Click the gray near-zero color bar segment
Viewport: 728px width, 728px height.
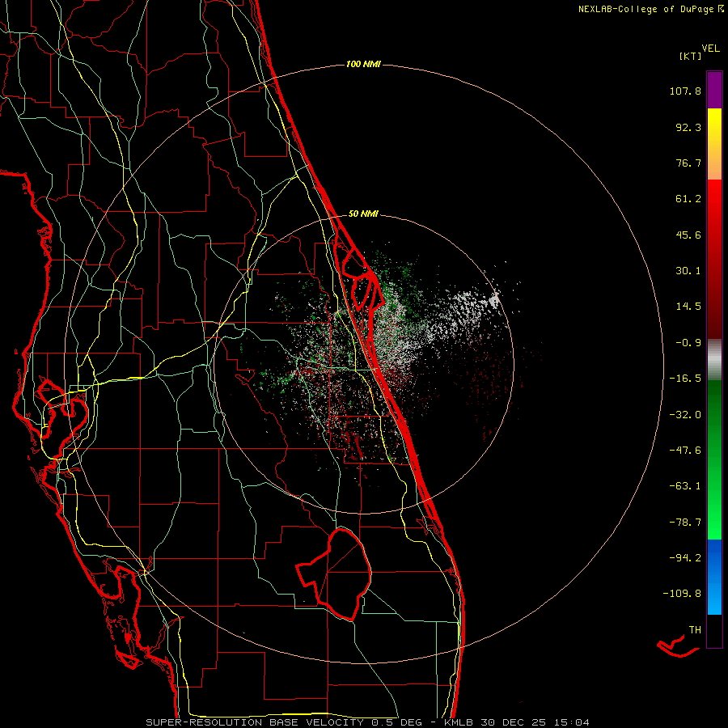714,359
